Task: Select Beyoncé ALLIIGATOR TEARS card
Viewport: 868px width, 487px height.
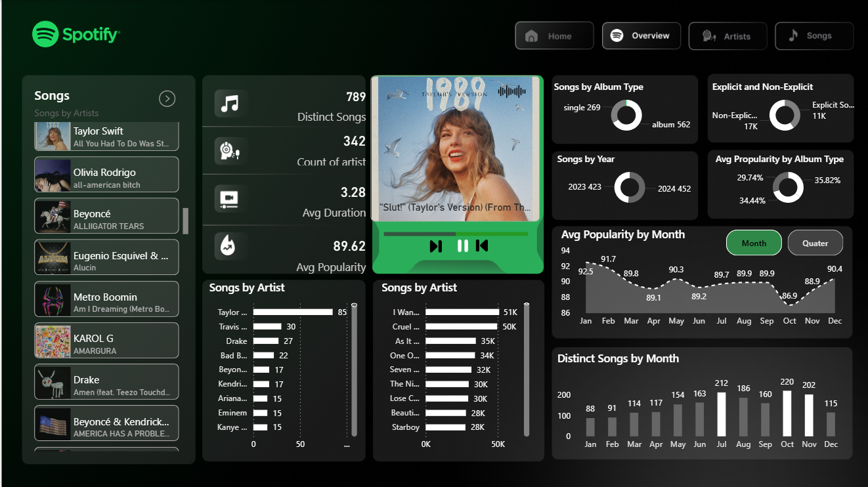Action: (x=106, y=215)
